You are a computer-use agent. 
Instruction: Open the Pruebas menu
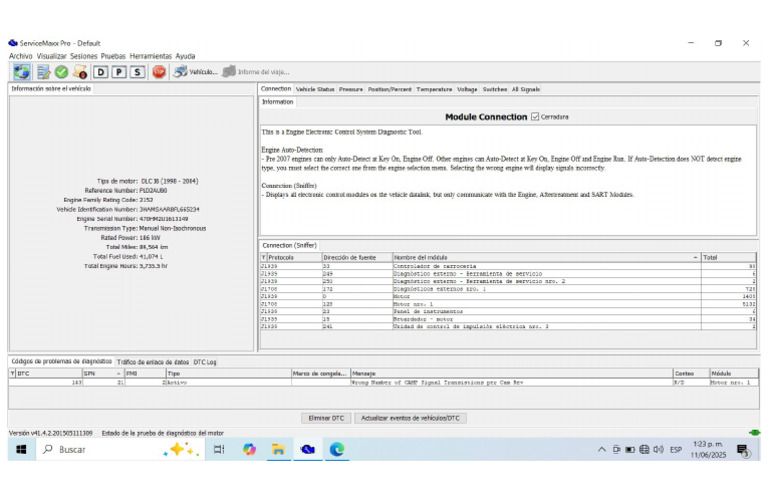(113, 56)
